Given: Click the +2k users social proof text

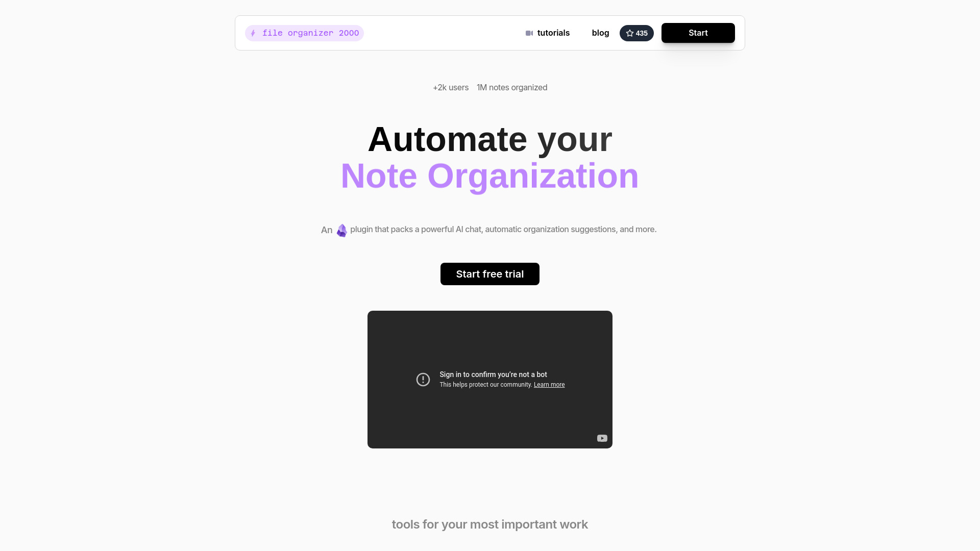Looking at the screenshot, I should pyautogui.click(x=450, y=87).
